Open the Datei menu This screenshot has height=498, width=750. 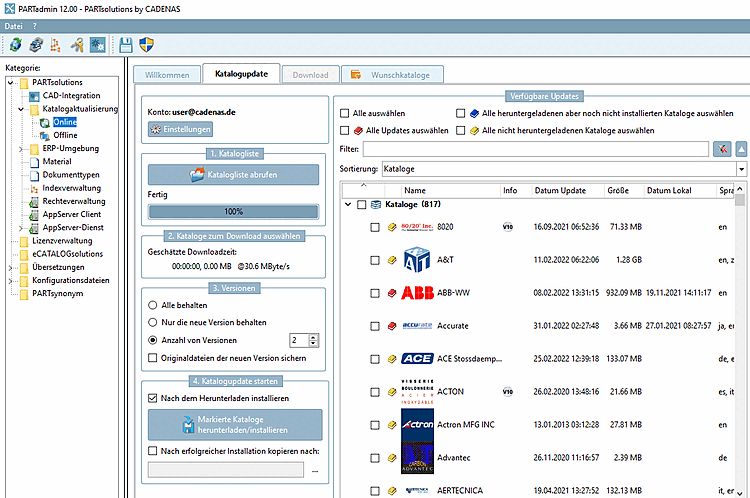13,26
